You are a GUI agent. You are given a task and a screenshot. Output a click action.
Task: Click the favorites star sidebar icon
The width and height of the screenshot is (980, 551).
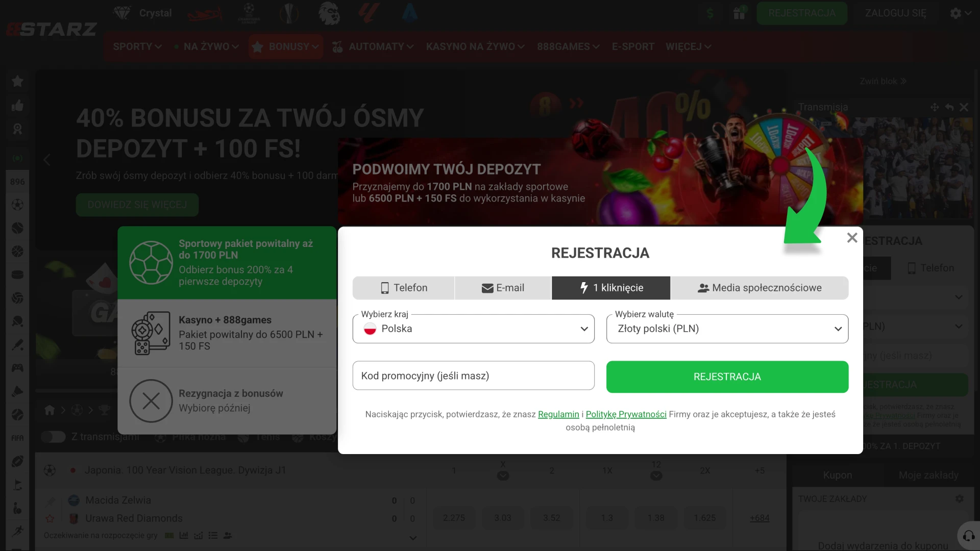pyautogui.click(x=17, y=81)
